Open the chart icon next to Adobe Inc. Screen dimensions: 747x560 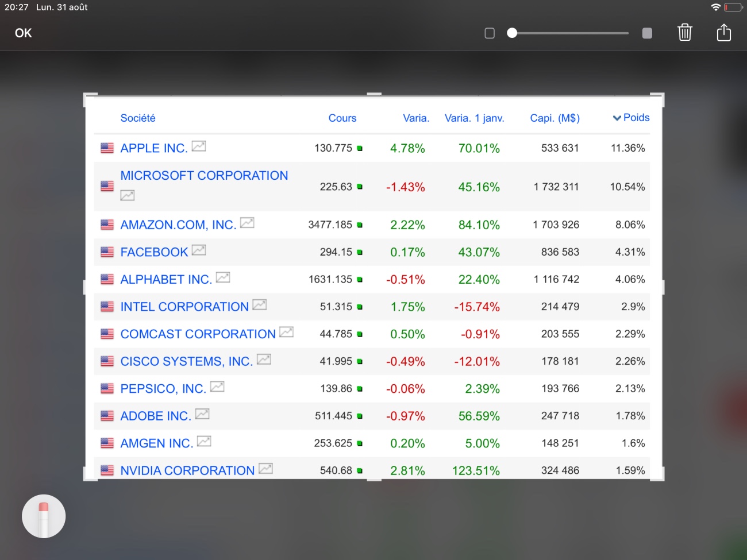pyautogui.click(x=202, y=414)
